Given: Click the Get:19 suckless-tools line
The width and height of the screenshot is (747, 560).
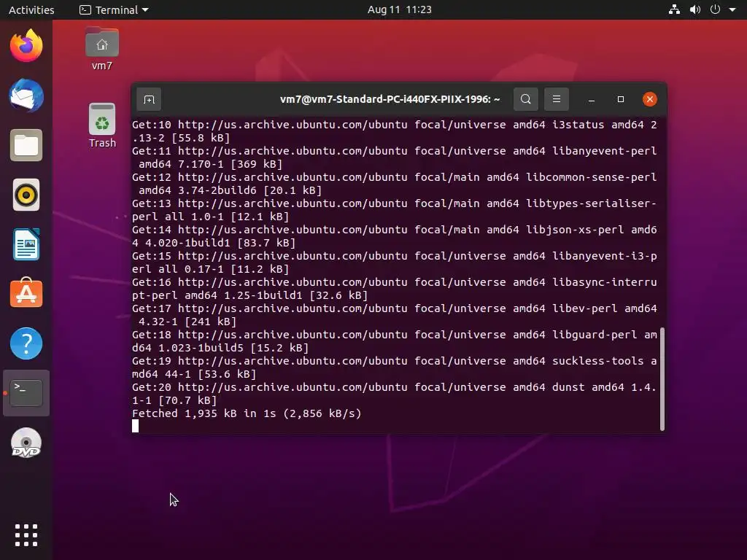Looking at the screenshot, I should (395, 367).
